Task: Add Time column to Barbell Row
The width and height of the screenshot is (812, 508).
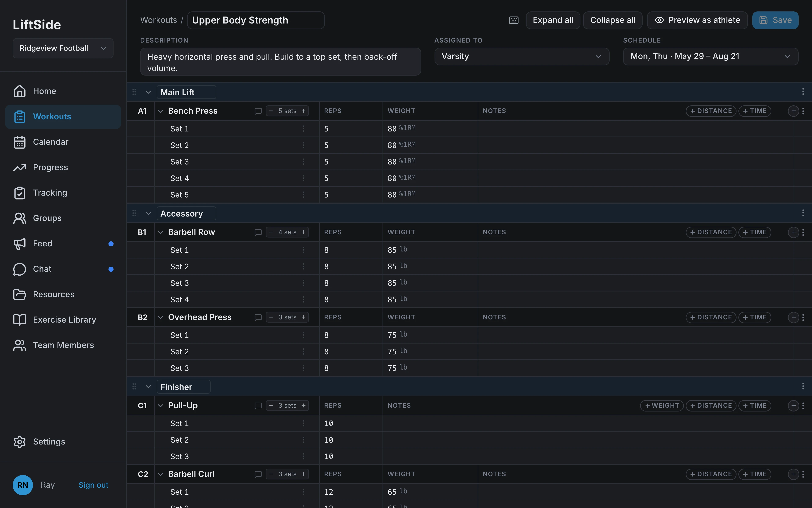Action: [x=755, y=232]
